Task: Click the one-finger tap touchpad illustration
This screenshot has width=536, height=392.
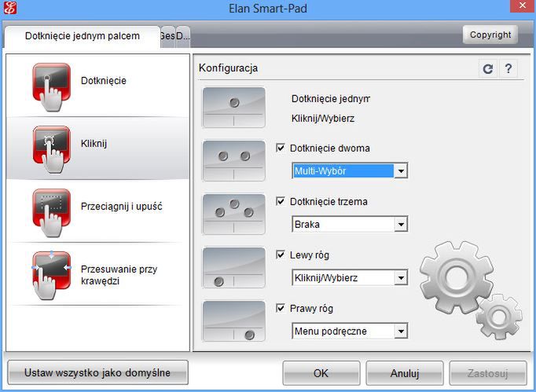Action: [x=234, y=108]
